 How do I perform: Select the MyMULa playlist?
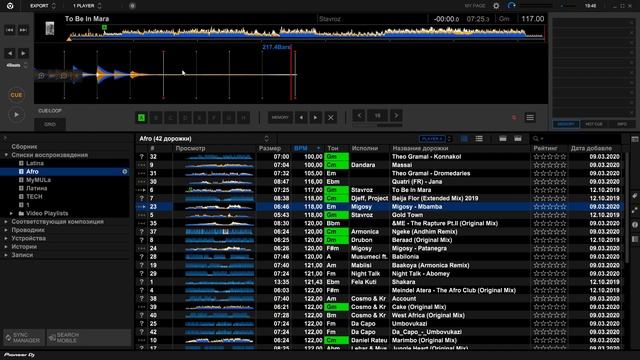click(x=38, y=180)
